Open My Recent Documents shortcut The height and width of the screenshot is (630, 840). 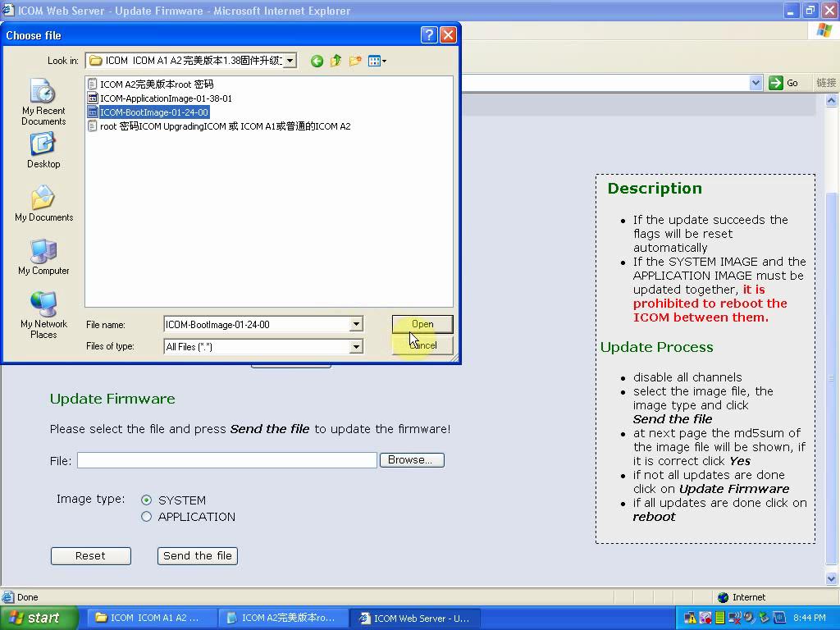43,102
